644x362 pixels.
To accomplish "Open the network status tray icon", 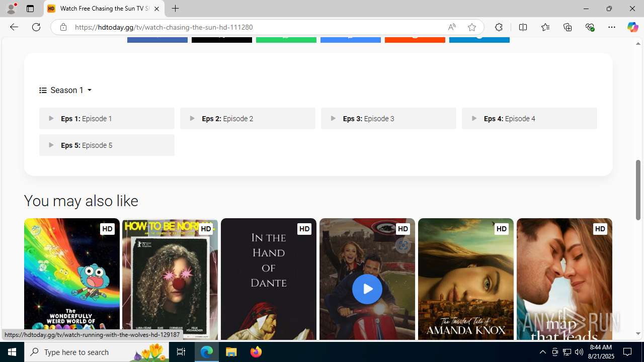I will coord(567,352).
